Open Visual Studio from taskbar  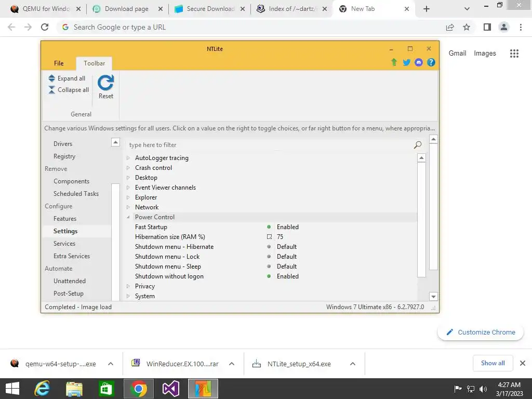[x=170, y=389]
